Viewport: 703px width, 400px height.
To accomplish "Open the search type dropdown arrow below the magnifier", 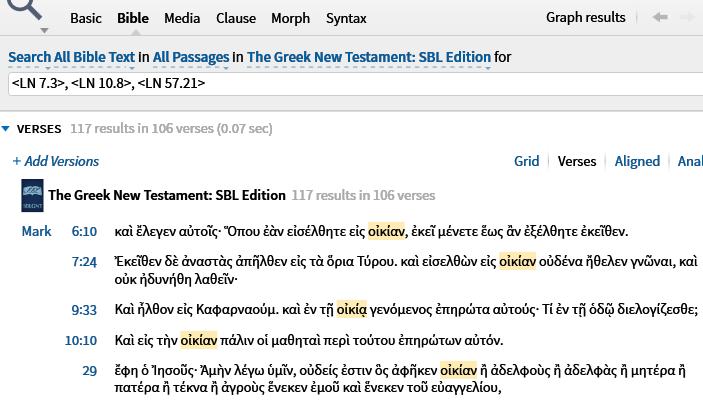I will tap(44, 30).
